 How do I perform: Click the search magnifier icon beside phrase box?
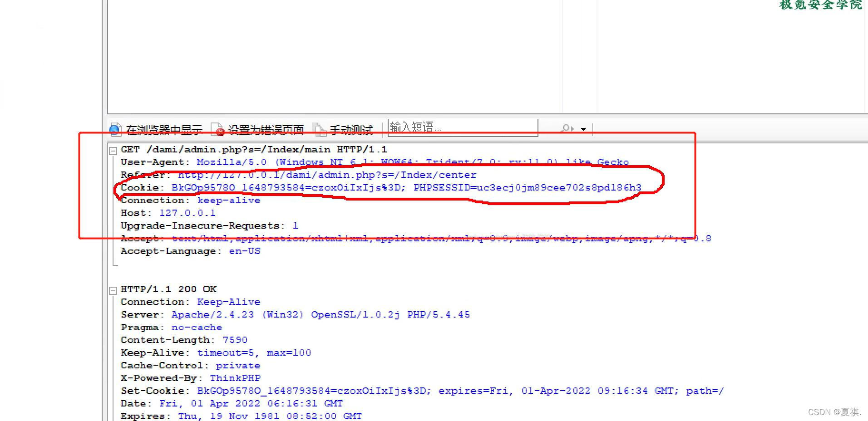[x=567, y=129]
